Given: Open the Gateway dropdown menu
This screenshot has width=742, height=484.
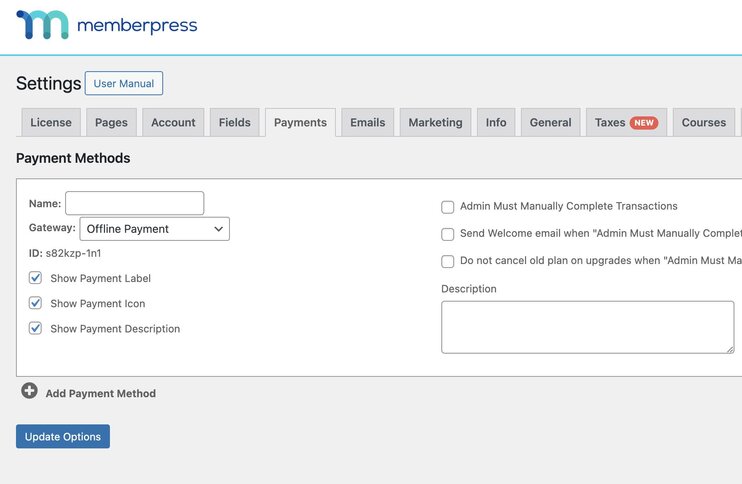Looking at the screenshot, I should click(x=154, y=229).
